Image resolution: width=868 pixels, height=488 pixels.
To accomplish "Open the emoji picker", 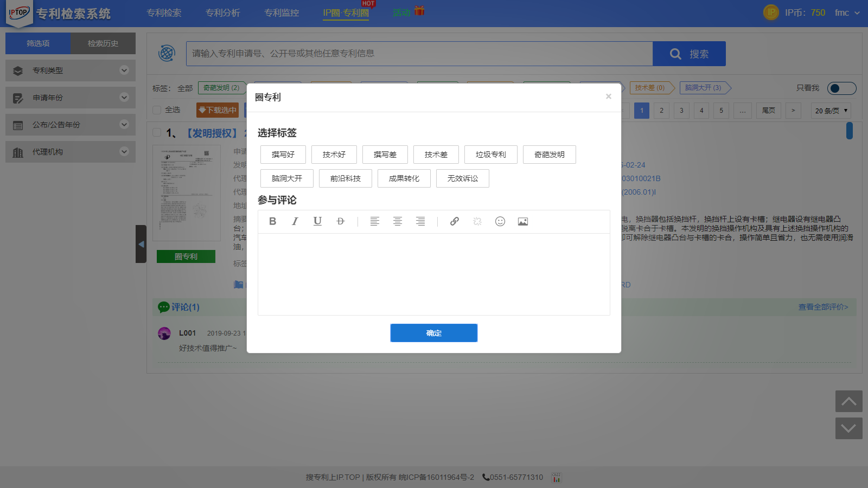I will [500, 221].
